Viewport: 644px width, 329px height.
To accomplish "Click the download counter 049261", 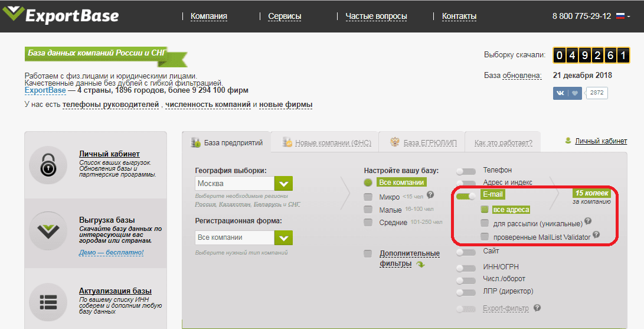I will [591, 55].
